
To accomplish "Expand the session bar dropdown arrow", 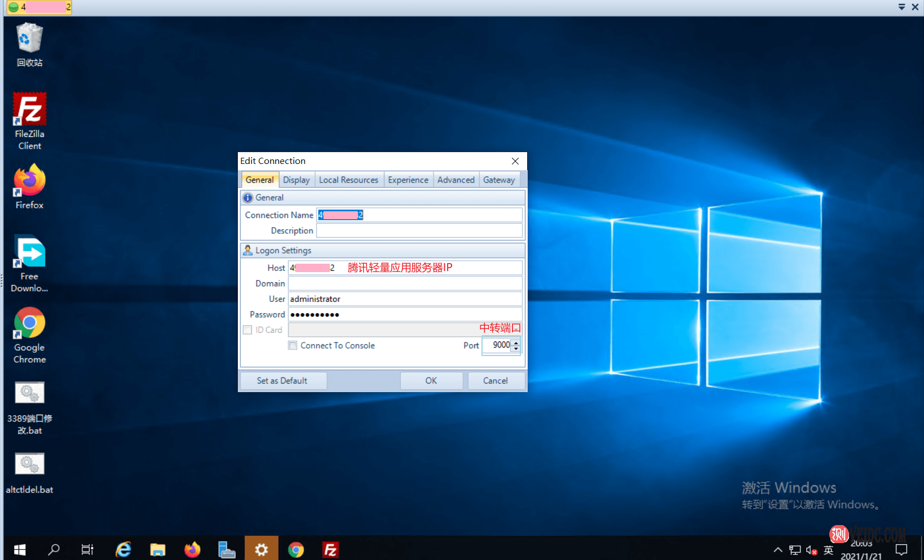I will [x=901, y=7].
